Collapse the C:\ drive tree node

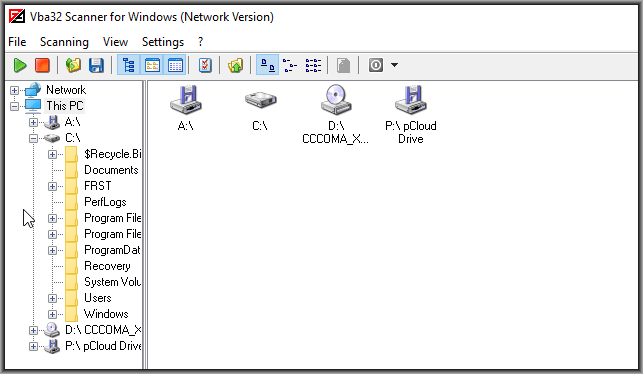pyautogui.click(x=33, y=138)
